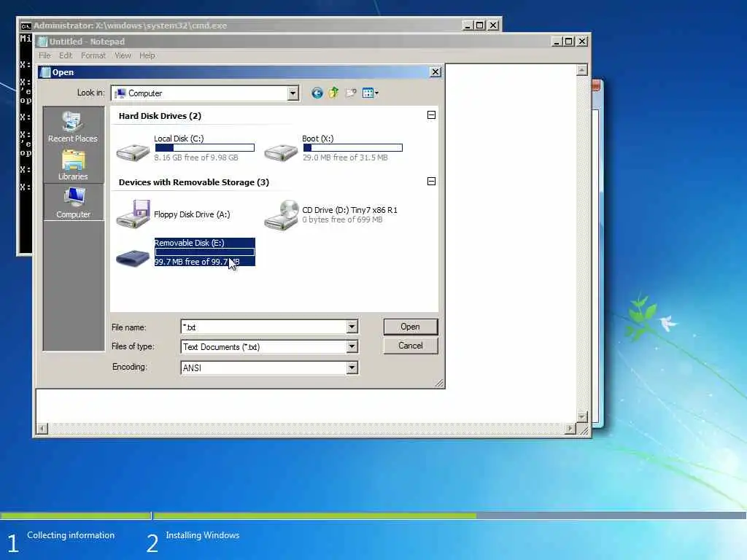Click Notepad's vertical scrollbar down arrow
747x560 pixels.
pos(581,416)
